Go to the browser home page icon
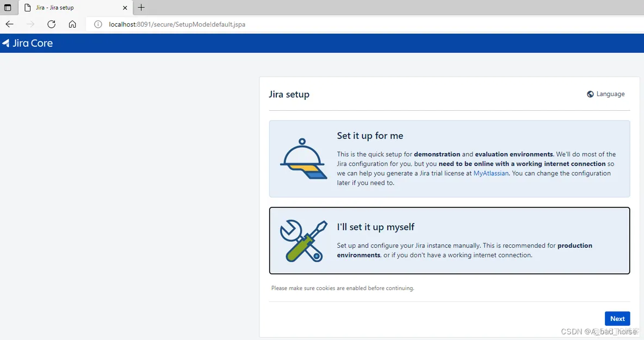Screen dimensions: 644x340 tap(72, 24)
